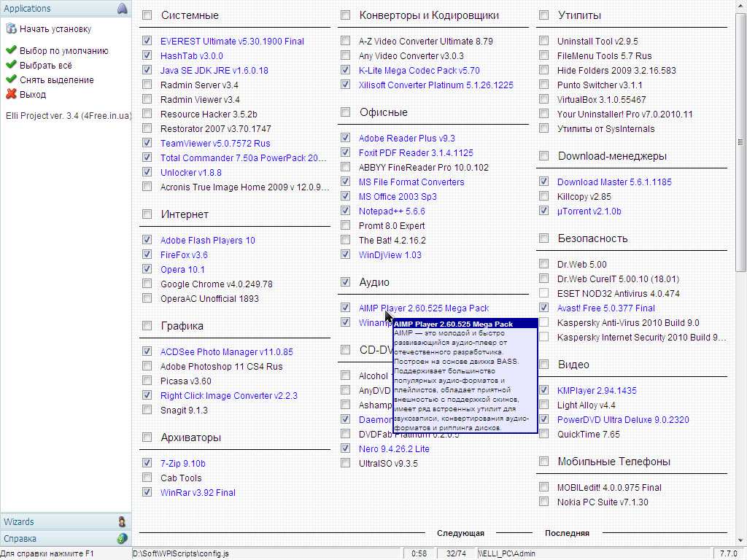Click Elli Project ver. 3.4 text
The width and height of the screenshot is (747, 560).
click(68, 116)
